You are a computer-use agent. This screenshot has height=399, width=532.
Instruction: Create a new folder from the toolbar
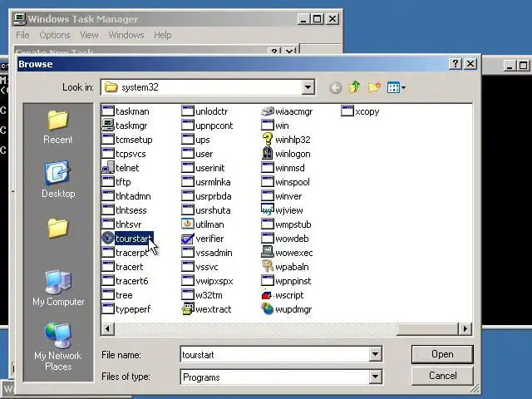tap(374, 87)
